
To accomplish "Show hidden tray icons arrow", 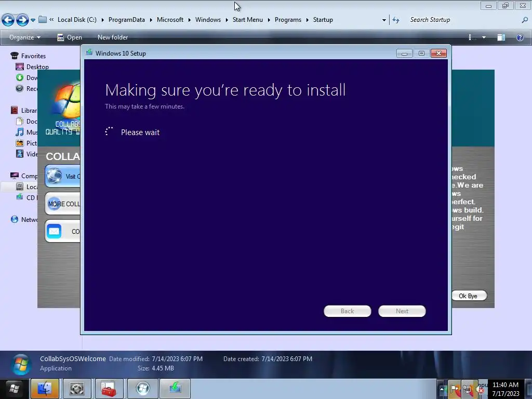I will coord(442,389).
